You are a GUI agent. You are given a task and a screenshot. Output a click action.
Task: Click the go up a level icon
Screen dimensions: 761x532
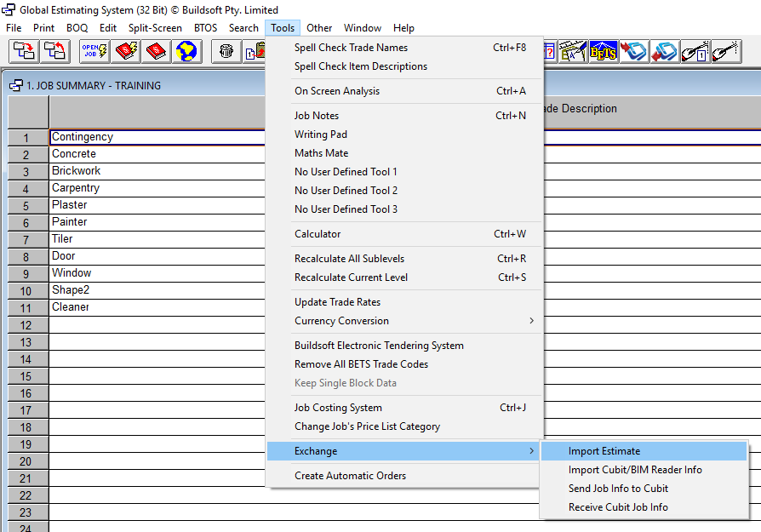pyautogui.click(x=54, y=52)
